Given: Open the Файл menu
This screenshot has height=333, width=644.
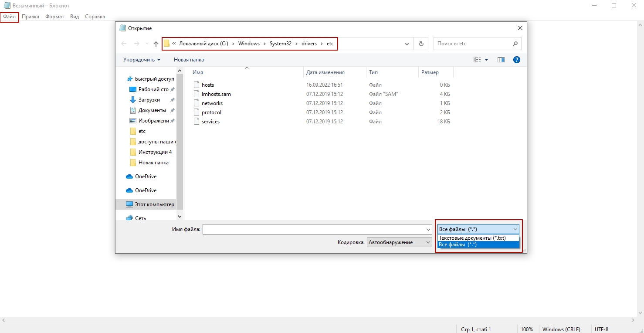Looking at the screenshot, I should (10, 17).
